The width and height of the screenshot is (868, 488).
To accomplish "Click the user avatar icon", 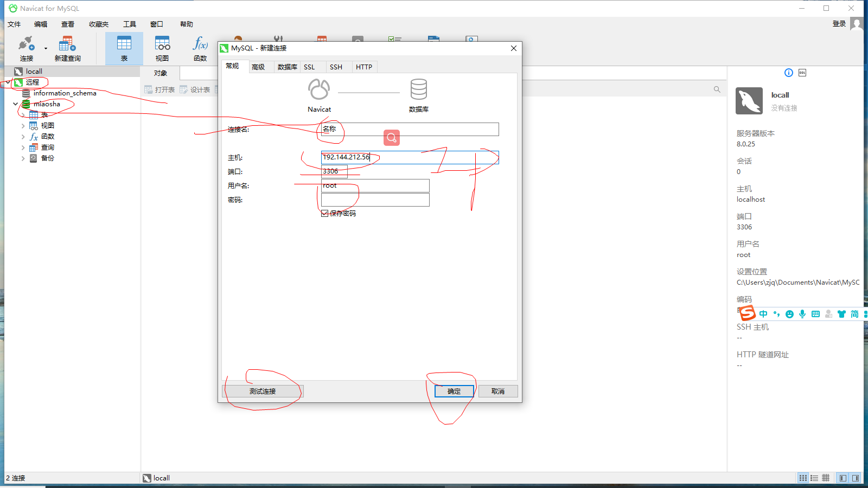I will [857, 24].
